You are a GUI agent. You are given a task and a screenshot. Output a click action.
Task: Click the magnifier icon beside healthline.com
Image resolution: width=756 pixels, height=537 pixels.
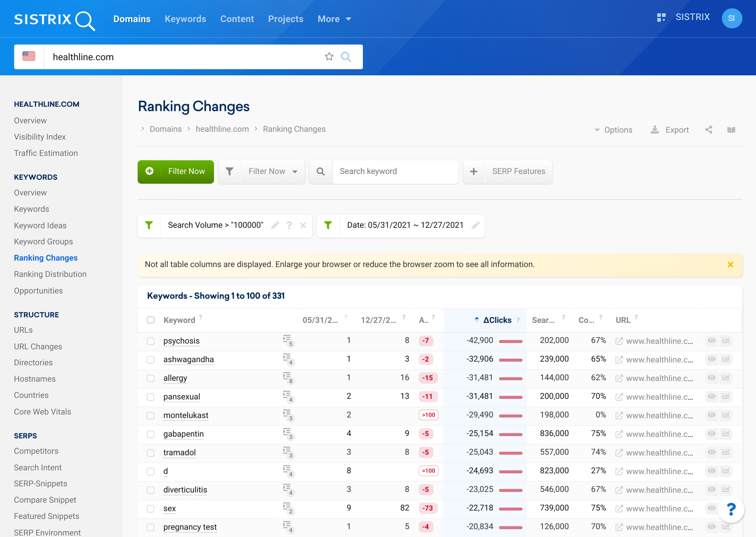346,56
